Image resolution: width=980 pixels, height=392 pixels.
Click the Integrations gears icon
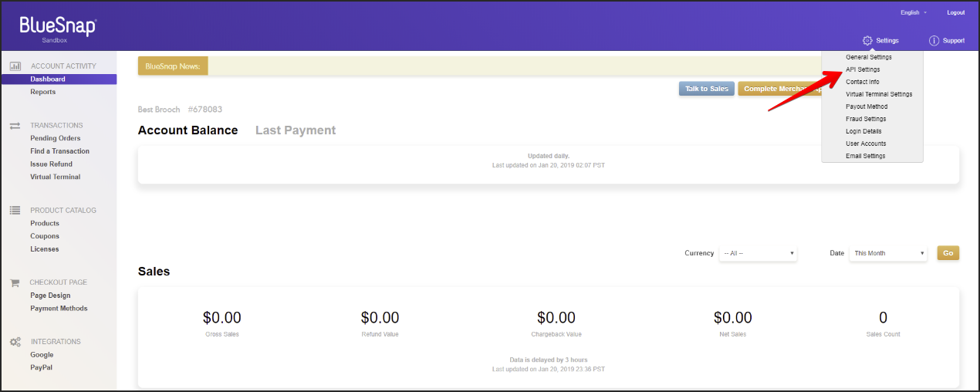(x=15, y=341)
